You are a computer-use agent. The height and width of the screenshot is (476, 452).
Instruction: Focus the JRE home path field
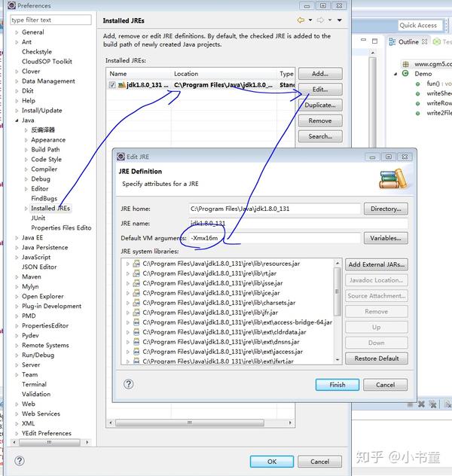pyautogui.click(x=274, y=209)
